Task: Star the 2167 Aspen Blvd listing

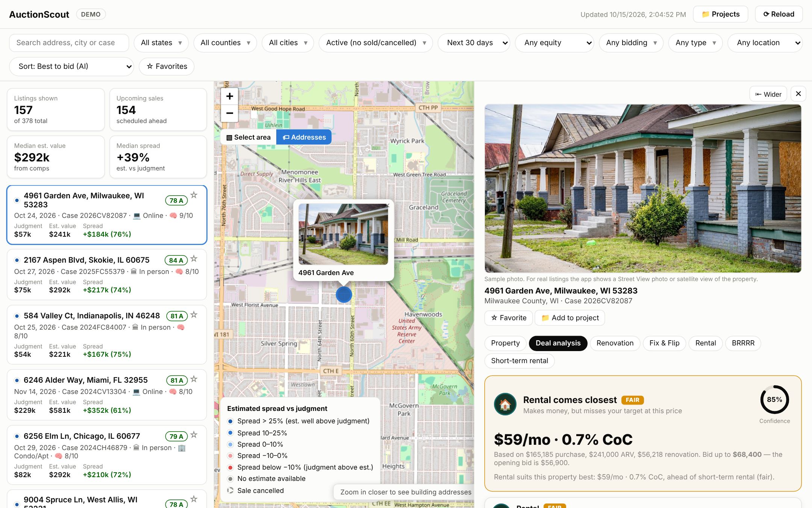Action: (x=194, y=259)
